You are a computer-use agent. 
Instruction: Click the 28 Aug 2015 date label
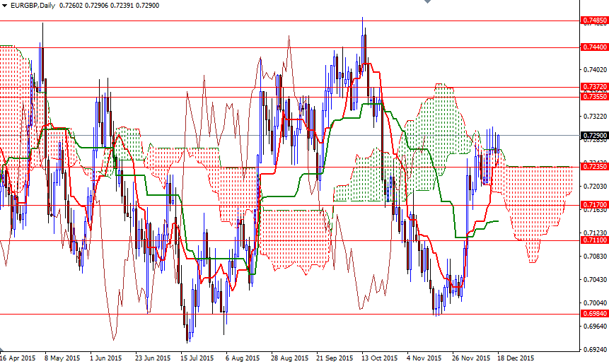(289, 358)
